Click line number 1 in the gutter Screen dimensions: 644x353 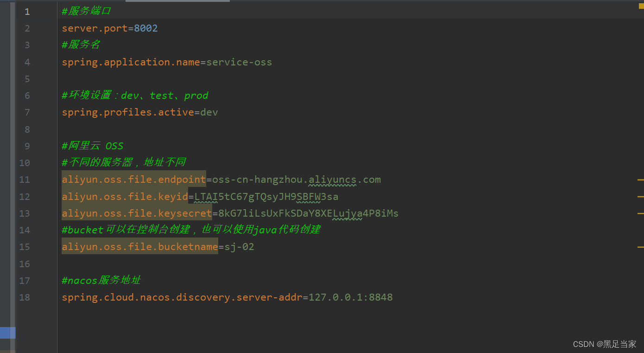point(27,12)
